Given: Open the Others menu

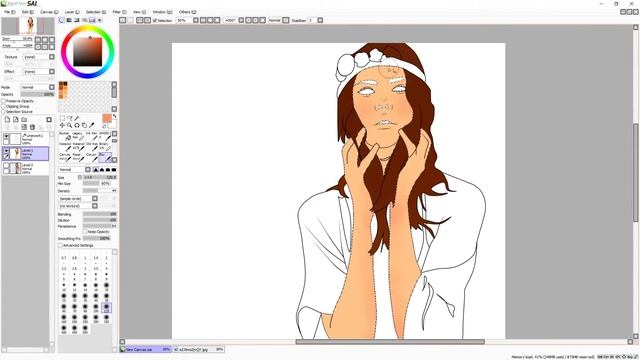Looking at the screenshot, I should click(187, 12).
